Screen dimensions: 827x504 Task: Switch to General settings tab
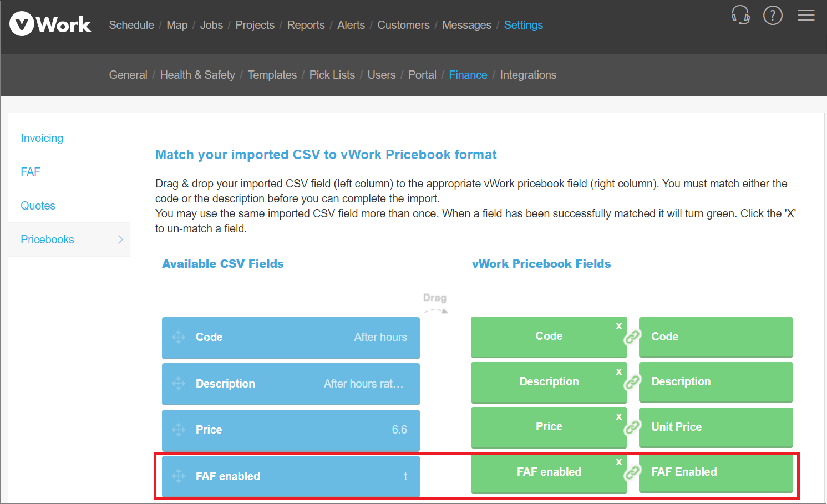[128, 75]
